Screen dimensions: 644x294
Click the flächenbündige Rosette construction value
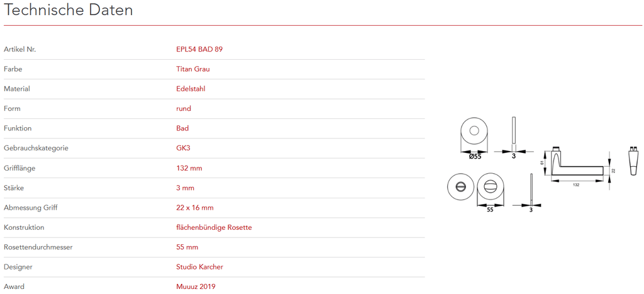coord(214,227)
